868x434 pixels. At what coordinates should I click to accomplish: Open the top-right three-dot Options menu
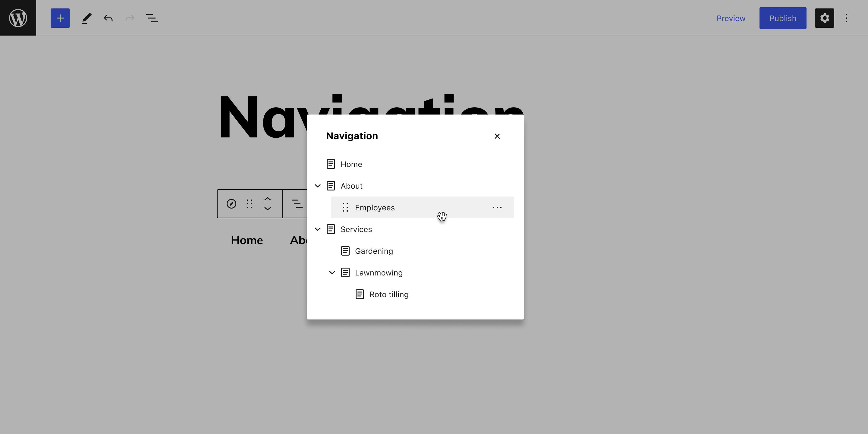[846, 18]
